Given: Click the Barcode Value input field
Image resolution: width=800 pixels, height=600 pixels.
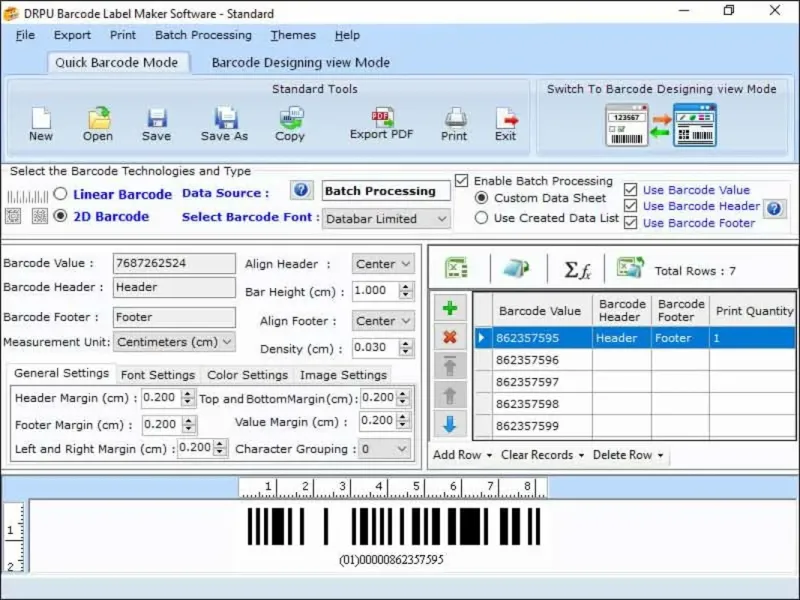Looking at the screenshot, I should coord(174,263).
